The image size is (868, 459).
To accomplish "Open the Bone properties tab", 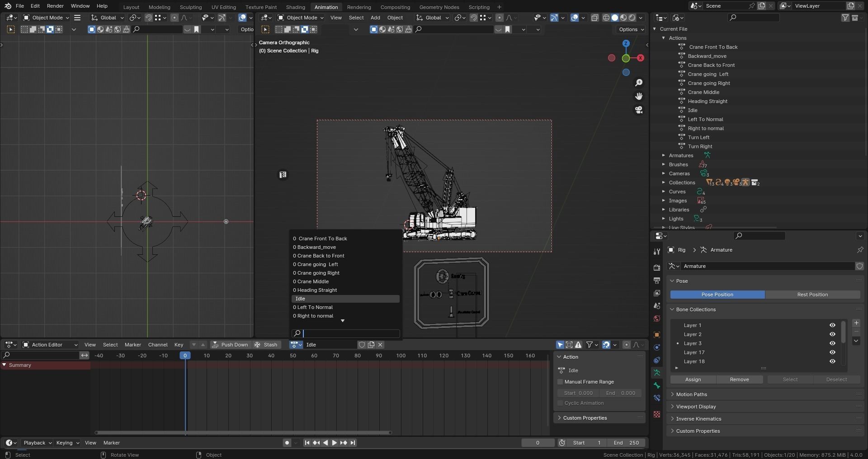I will pyautogui.click(x=657, y=385).
